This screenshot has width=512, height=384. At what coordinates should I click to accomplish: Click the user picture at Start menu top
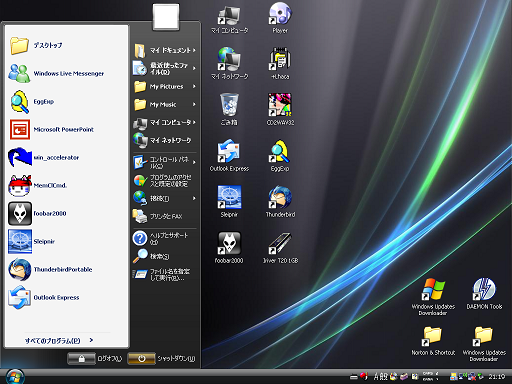pos(166,17)
